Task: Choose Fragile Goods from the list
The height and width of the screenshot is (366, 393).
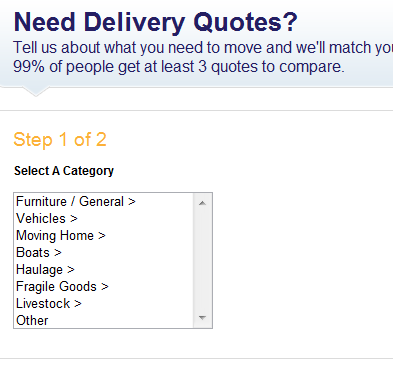Action: pyautogui.click(x=104, y=287)
